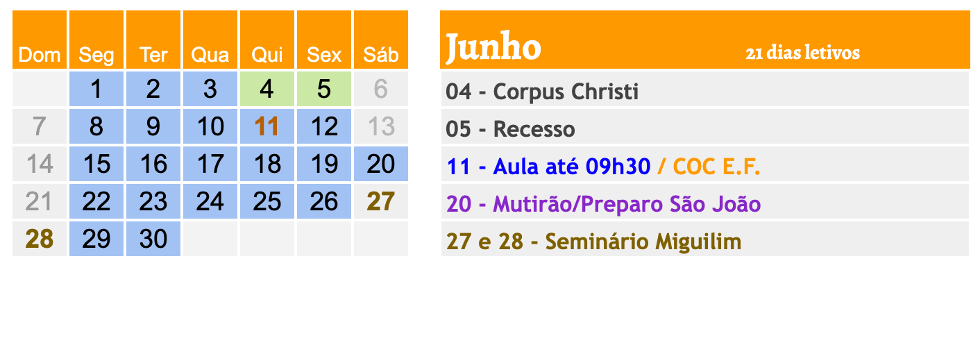
Task: Open Mutirão/Preparo São João event
Action: point(603,204)
